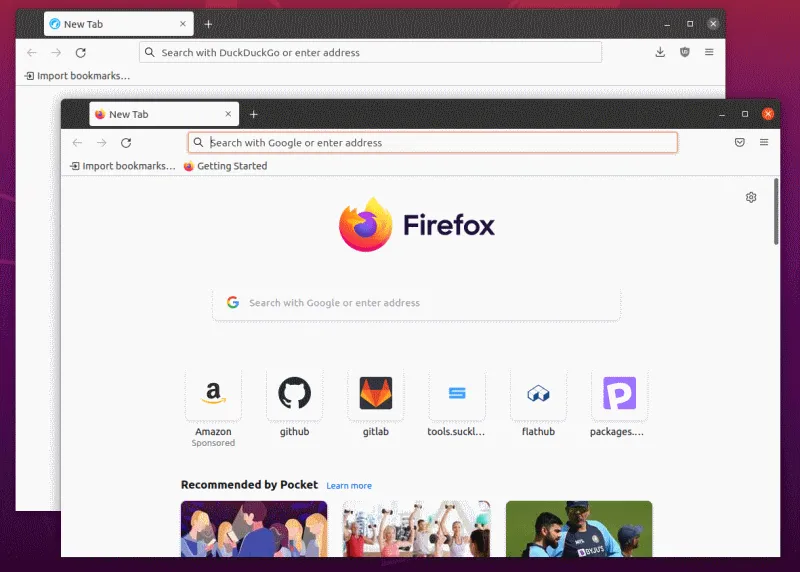Screen dimensions: 800x572
Task: Open Amazon sponsored shortcut tile
Action: tap(213, 393)
